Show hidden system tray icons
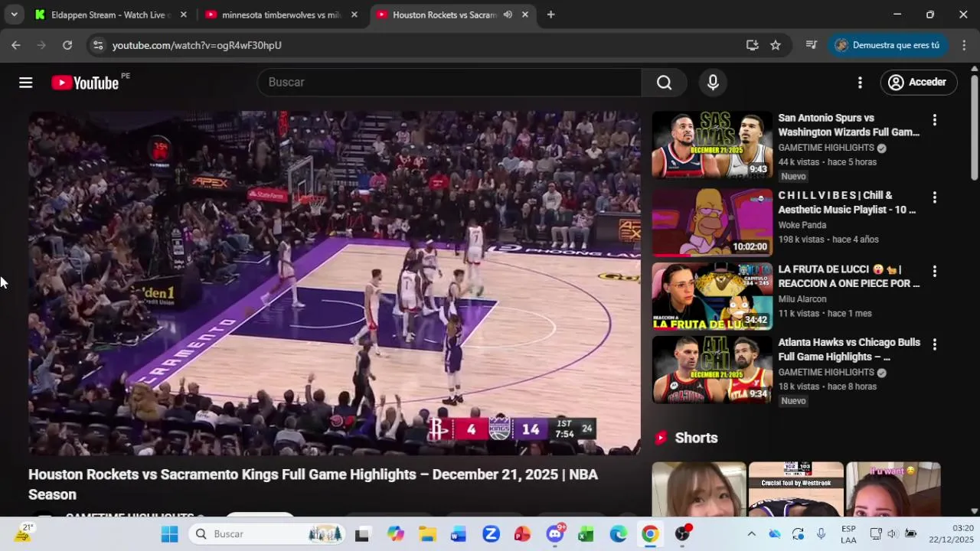Image resolution: width=980 pixels, height=551 pixels. pos(751,534)
